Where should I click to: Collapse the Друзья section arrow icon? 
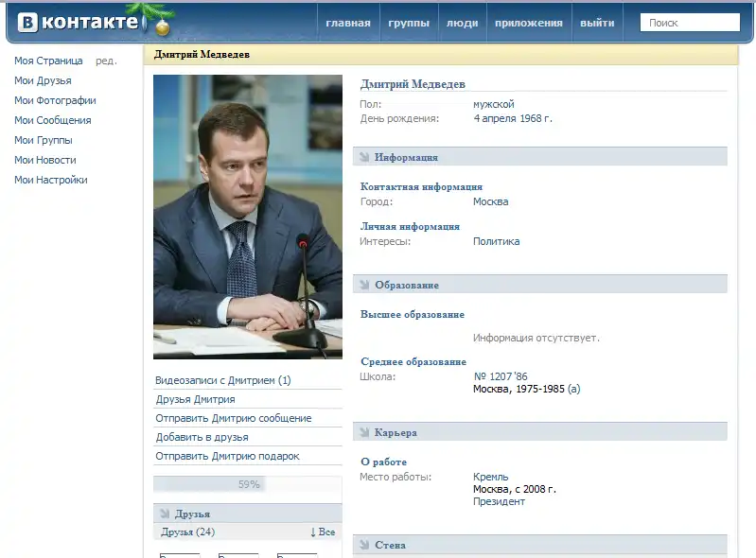coord(165,514)
